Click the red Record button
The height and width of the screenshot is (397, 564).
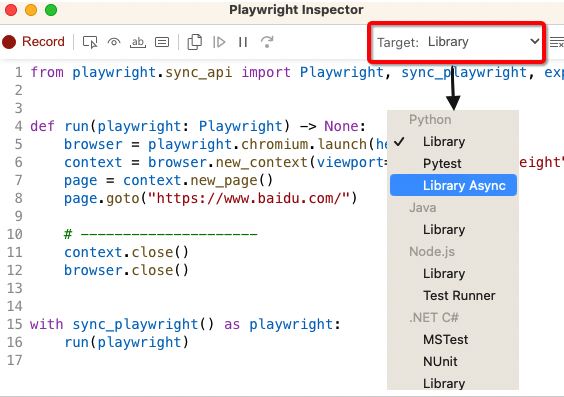[x=33, y=42]
